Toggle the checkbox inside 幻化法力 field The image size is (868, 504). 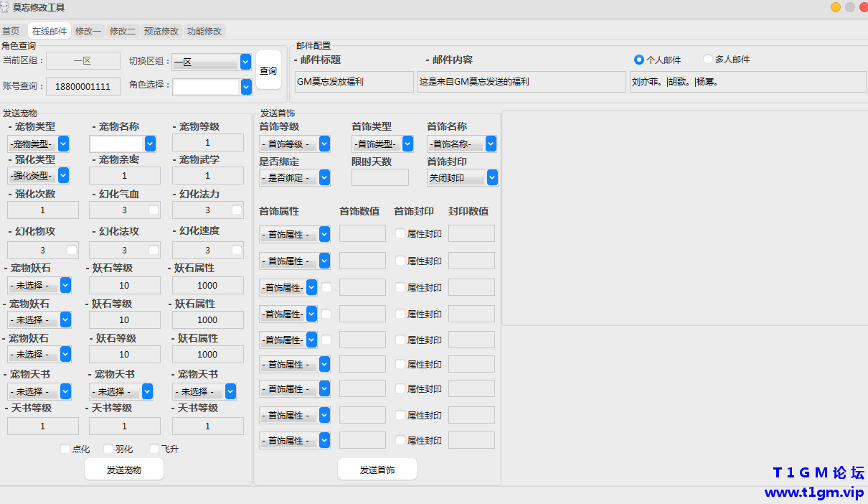click(237, 210)
